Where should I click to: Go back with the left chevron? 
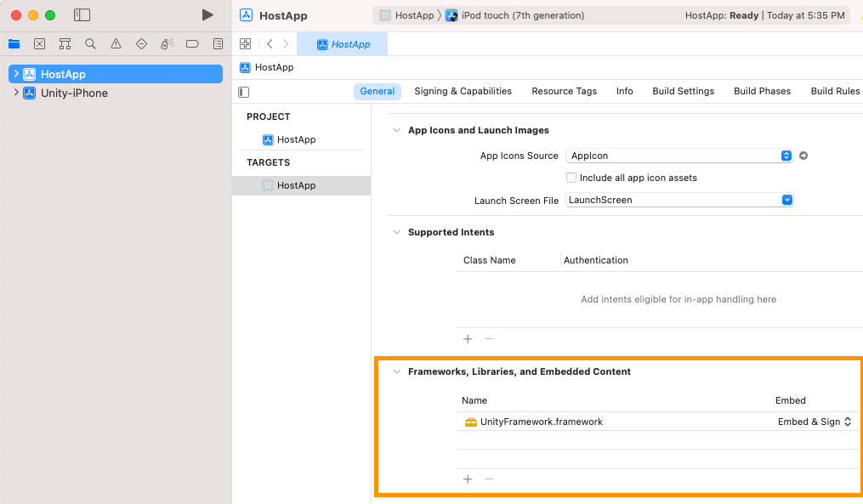(x=270, y=43)
